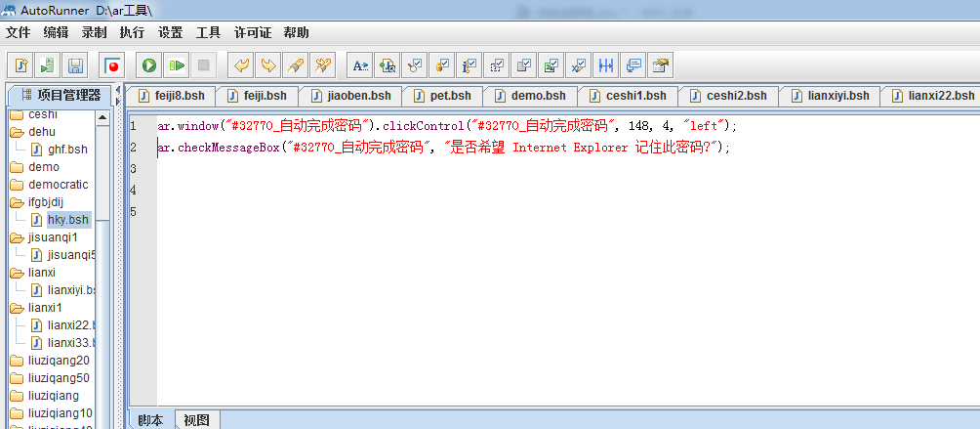980x429 pixels.
Task: Click the double brush toolbar icon
Action: [x=323, y=64]
